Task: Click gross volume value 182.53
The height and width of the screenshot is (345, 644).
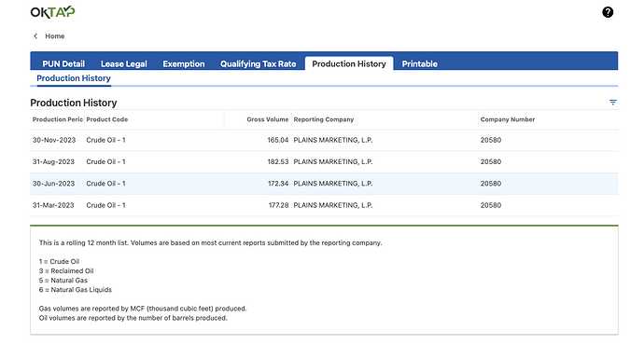Action: click(x=278, y=161)
